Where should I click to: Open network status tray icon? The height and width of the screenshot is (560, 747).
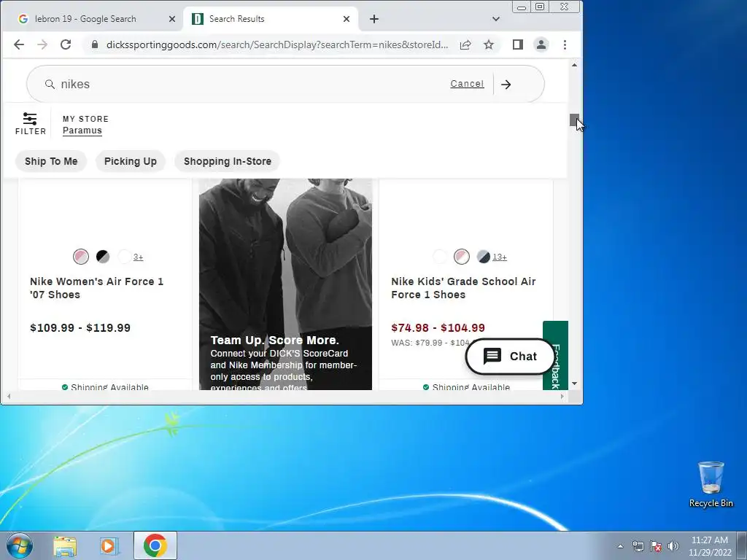638,546
